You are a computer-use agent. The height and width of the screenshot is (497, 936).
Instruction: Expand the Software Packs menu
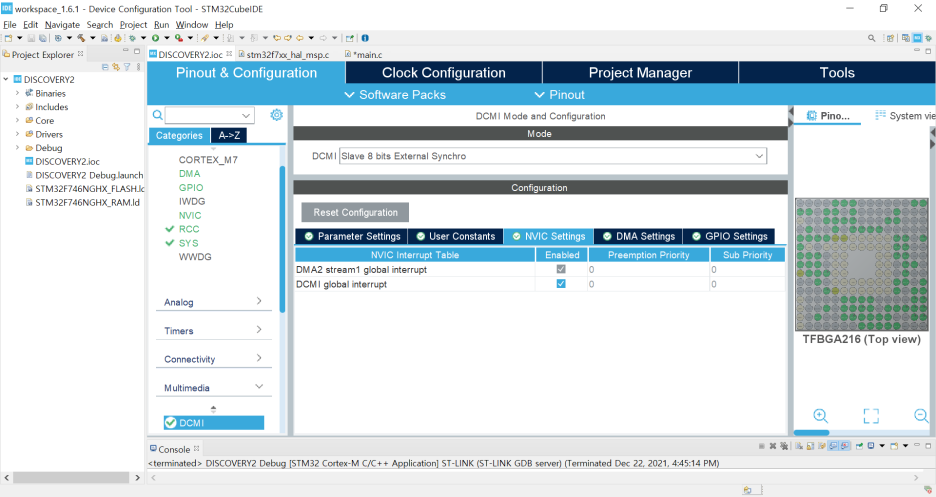pyautogui.click(x=395, y=95)
